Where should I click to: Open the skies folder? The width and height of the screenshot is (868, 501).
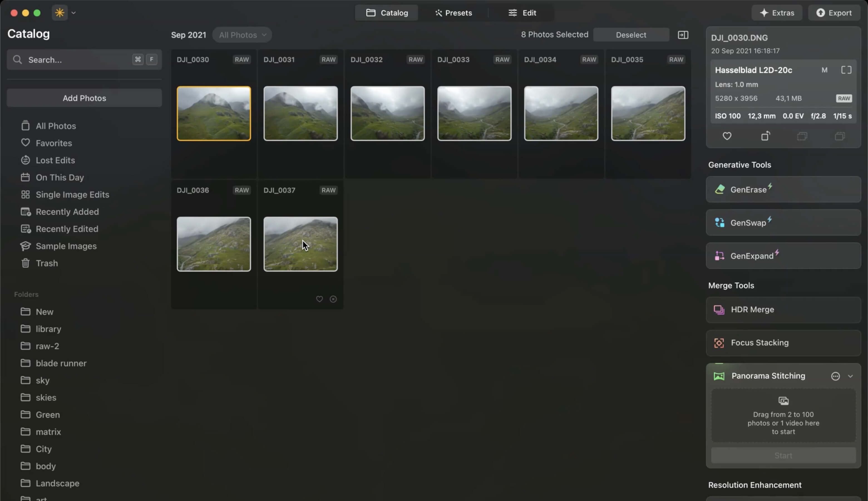(46, 398)
